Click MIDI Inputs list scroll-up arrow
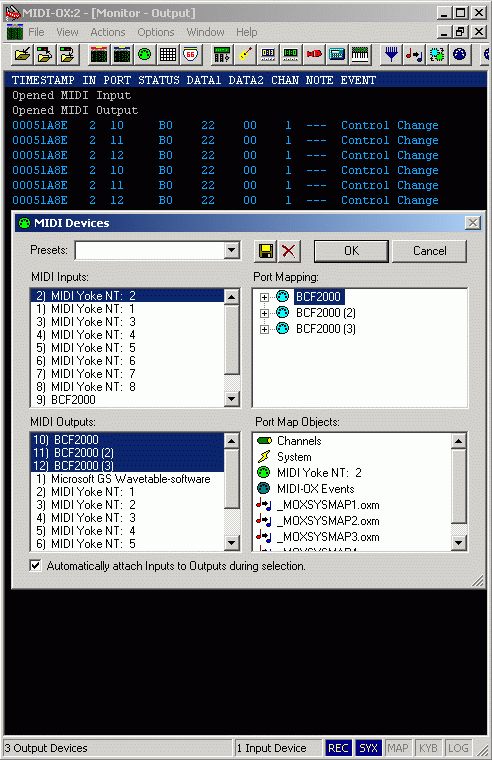This screenshot has height=760, width=492. [x=232, y=297]
